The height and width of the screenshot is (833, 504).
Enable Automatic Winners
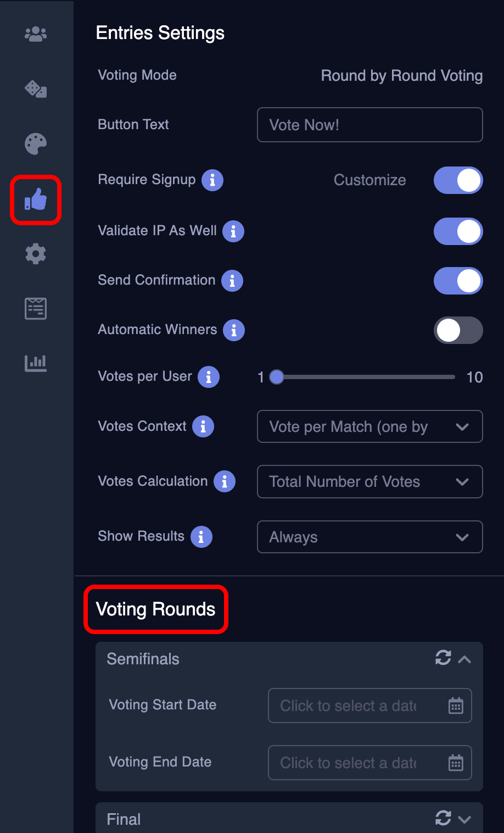pyautogui.click(x=458, y=330)
